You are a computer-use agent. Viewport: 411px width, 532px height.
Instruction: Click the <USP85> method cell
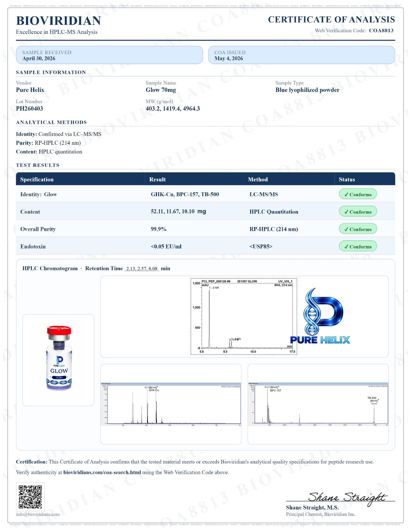point(261,246)
